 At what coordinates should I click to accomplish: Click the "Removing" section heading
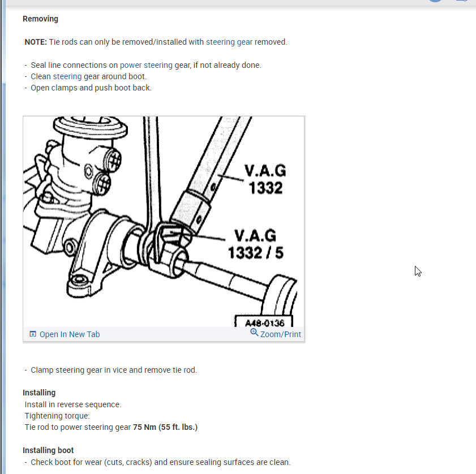(x=40, y=18)
